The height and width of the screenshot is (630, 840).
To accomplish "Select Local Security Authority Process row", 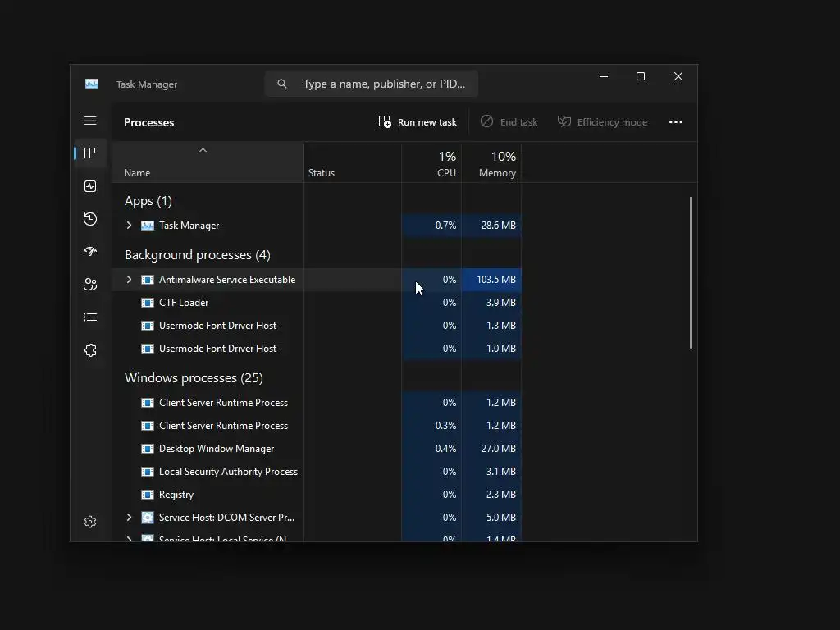I will (316, 472).
